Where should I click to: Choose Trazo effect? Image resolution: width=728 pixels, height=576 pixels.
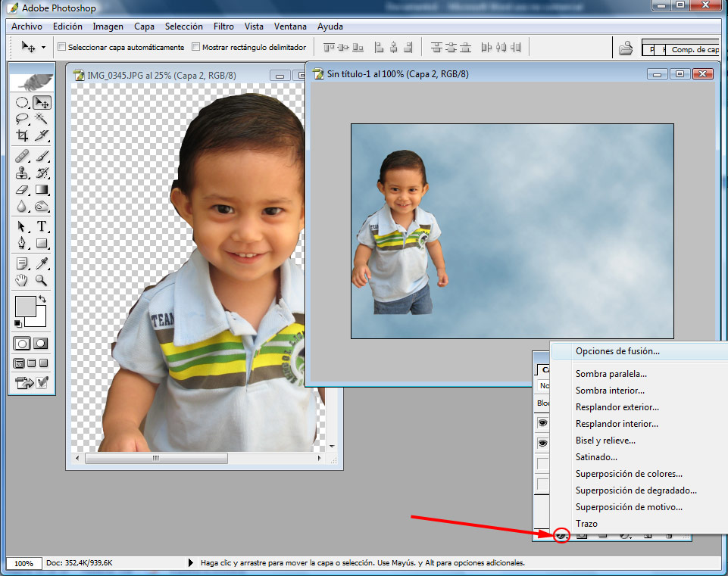639,524
